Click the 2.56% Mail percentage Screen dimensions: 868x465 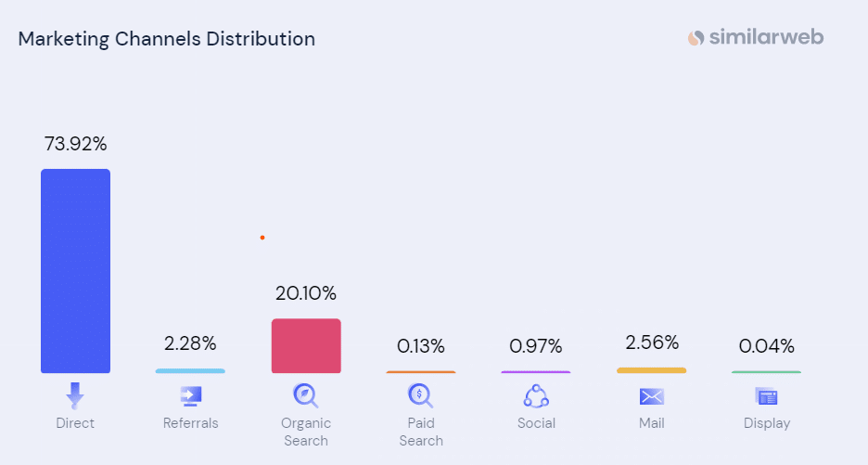point(652,342)
